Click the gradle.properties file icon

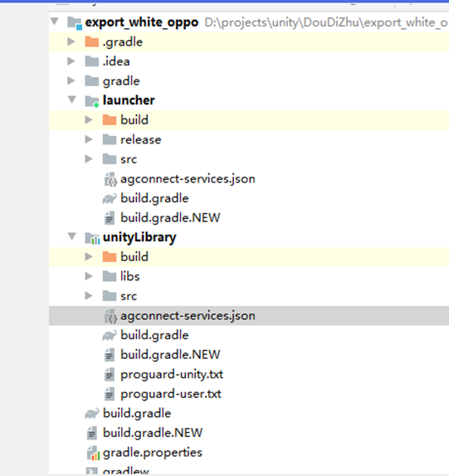click(93, 453)
